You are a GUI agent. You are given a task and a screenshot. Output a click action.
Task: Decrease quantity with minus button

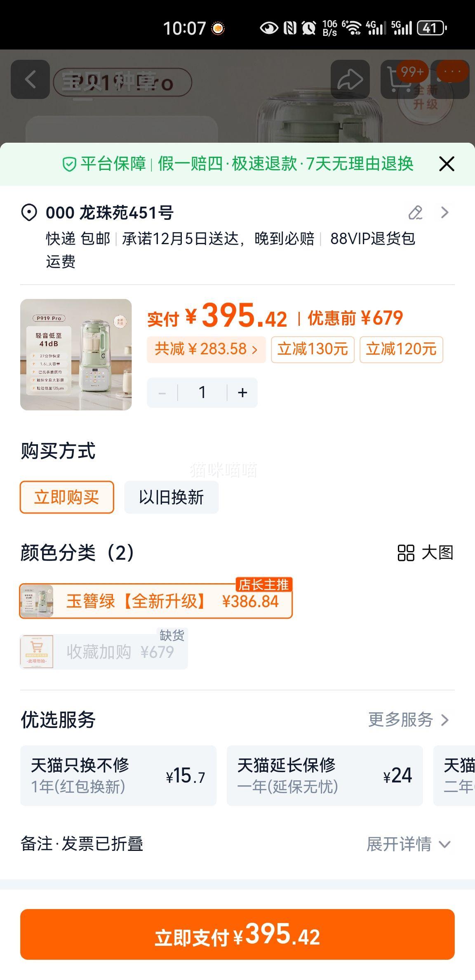(x=162, y=393)
